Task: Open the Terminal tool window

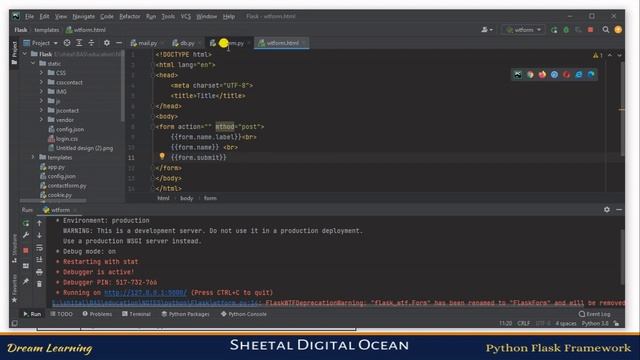Action: [x=136, y=314]
